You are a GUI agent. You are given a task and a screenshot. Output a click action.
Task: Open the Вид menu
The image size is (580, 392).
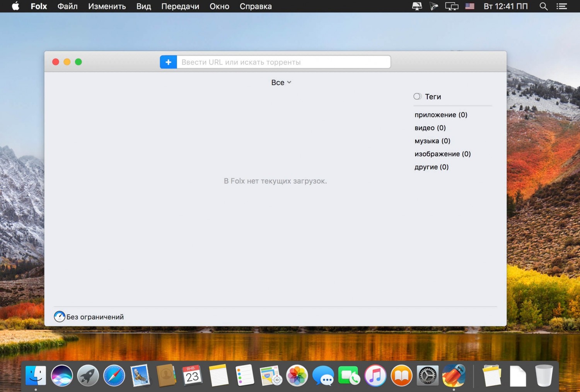point(143,6)
